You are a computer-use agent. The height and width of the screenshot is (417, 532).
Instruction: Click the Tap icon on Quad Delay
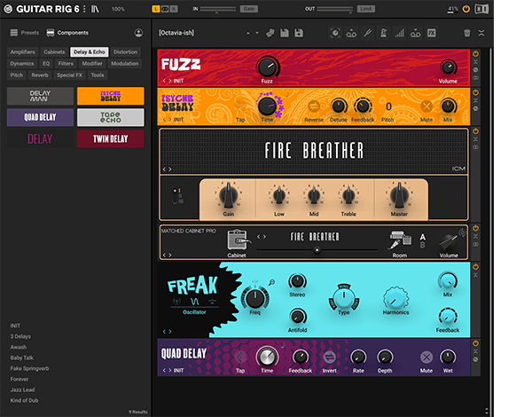tap(240, 358)
